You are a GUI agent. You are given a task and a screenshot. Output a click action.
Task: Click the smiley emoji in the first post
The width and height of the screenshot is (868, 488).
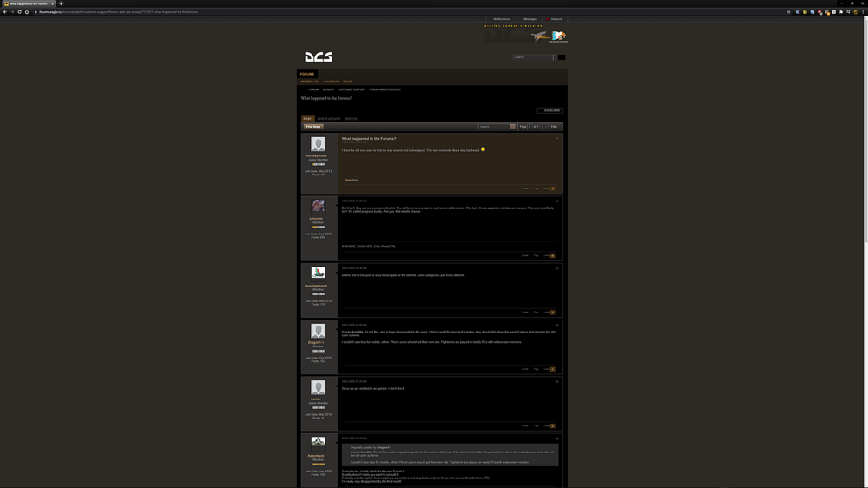tap(483, 149)
